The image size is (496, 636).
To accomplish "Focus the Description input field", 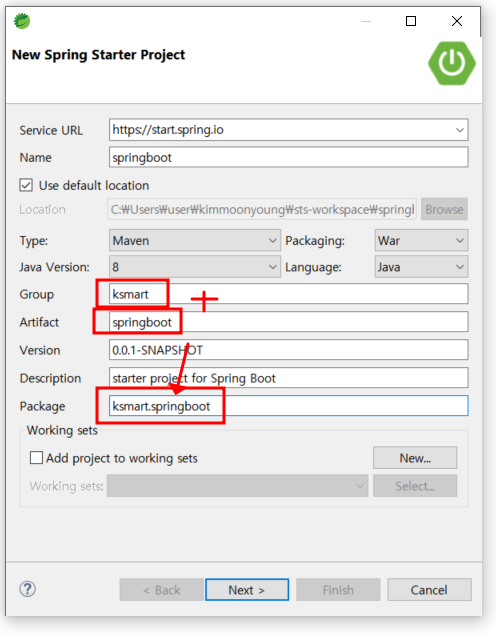I will tap(288, 378).
